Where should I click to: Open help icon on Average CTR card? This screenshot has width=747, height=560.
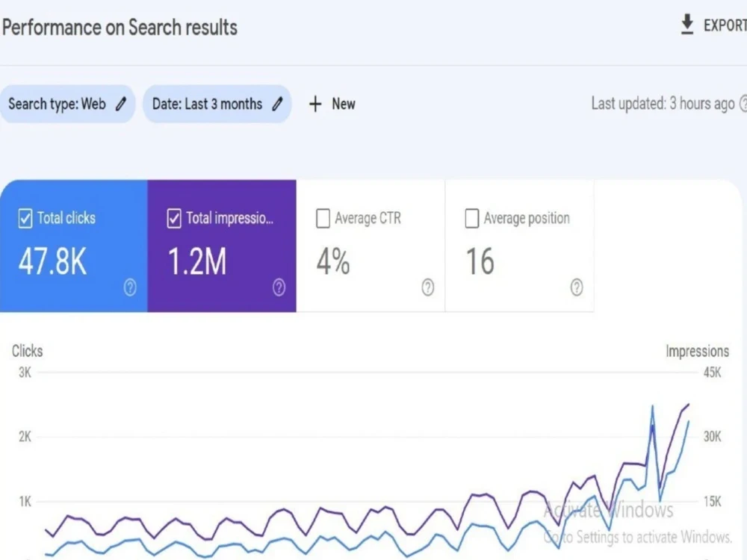tap(428, 287)
